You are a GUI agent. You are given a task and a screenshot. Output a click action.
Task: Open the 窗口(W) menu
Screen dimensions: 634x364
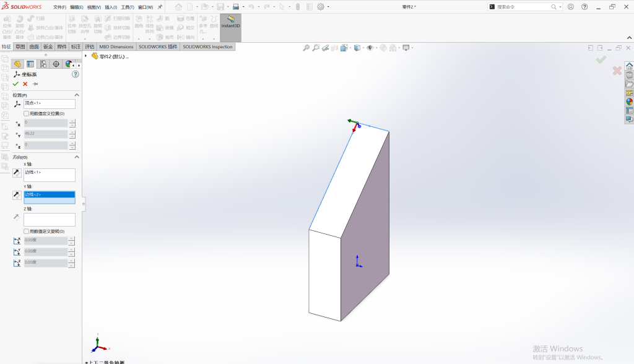pyautogui.click(x=145, y=7)
